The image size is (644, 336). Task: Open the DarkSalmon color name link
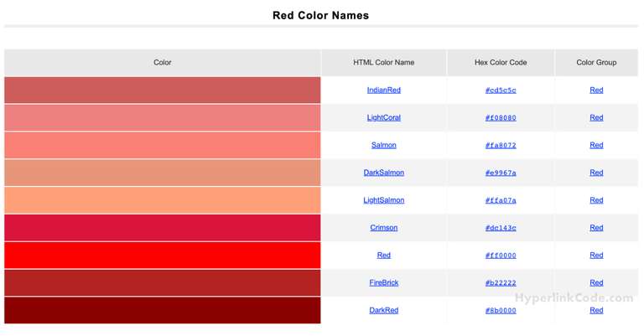tap(383, 173)
